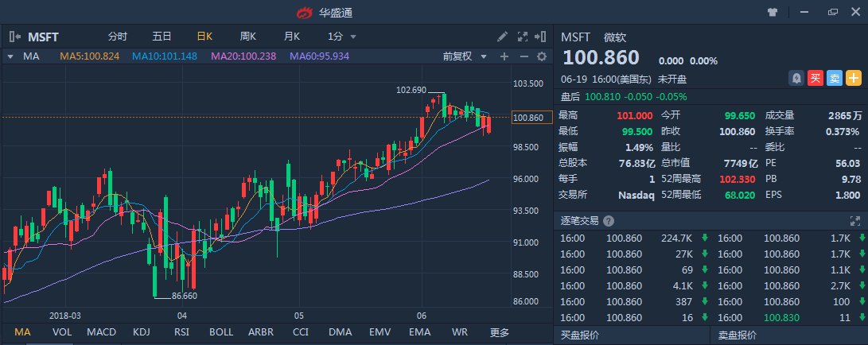Show the EMA indicator
The image size is (868, 345).
tap(419, 332)
